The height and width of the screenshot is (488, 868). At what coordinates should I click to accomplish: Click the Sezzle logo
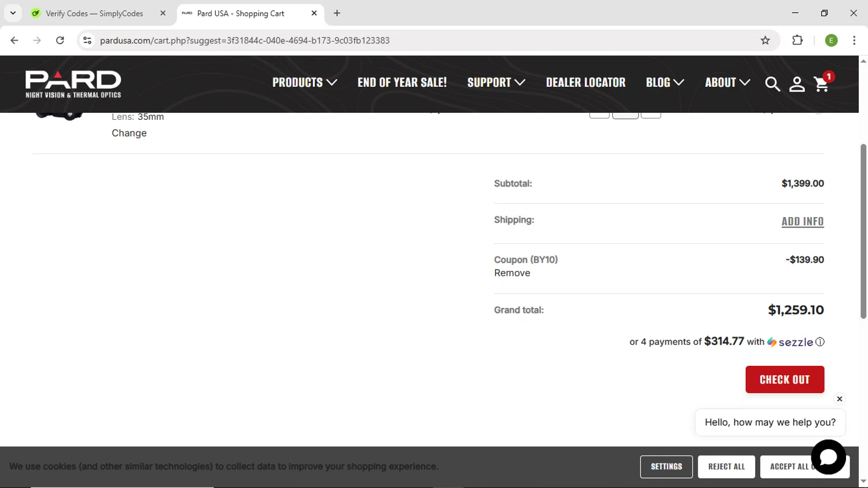coord(790,342)
